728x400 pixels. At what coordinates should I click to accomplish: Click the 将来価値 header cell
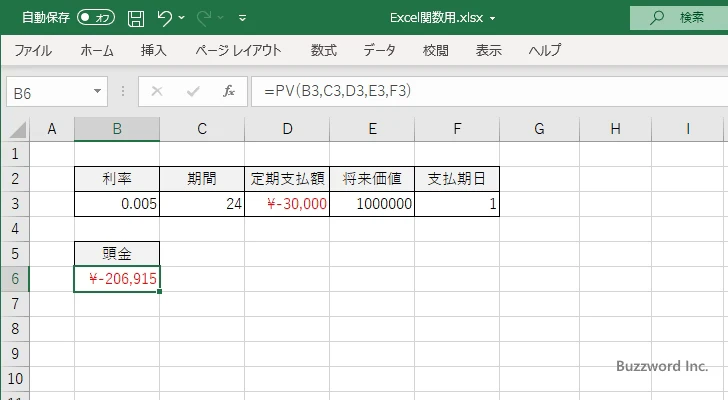pos(372,179)
